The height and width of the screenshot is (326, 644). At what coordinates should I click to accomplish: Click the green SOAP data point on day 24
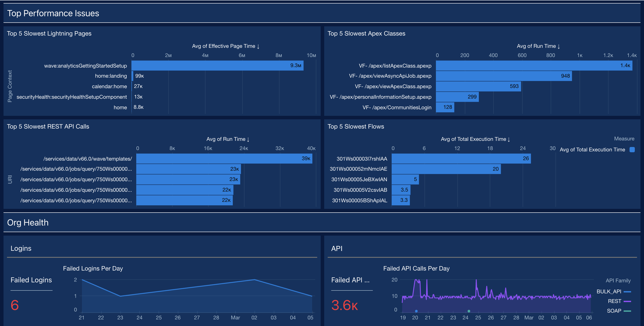tap(469, 311)
